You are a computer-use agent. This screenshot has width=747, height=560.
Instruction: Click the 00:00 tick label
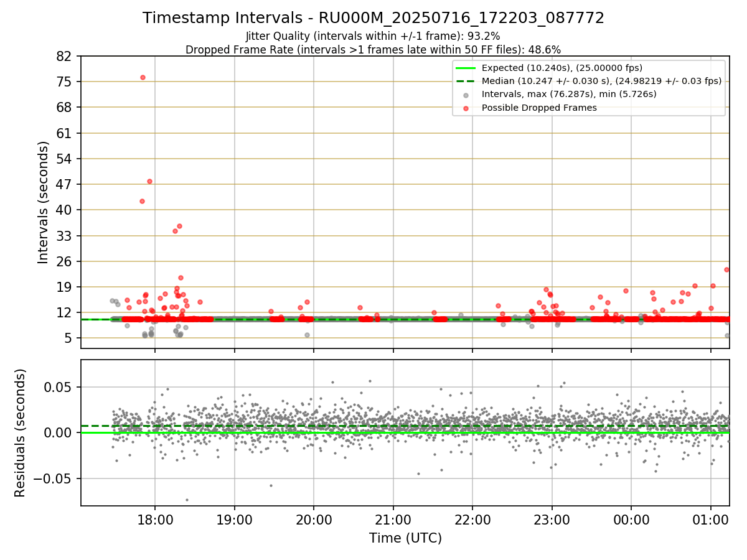tap(632, 520)
